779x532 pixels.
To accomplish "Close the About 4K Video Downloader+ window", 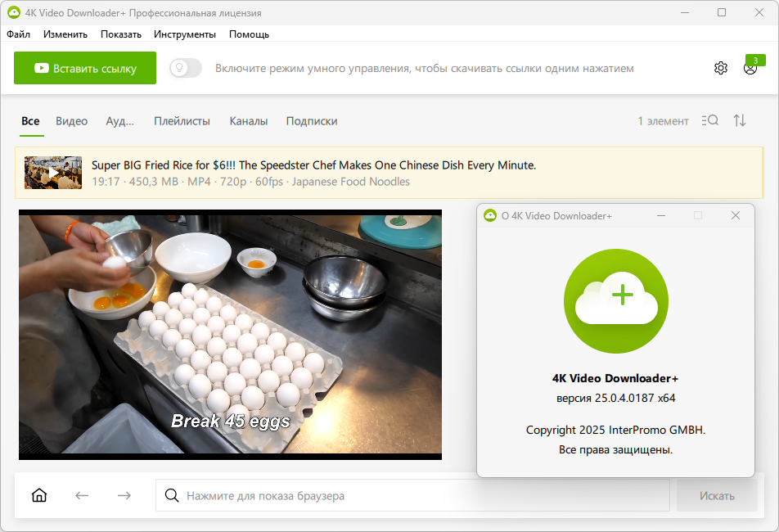I will tap(736, 215).
